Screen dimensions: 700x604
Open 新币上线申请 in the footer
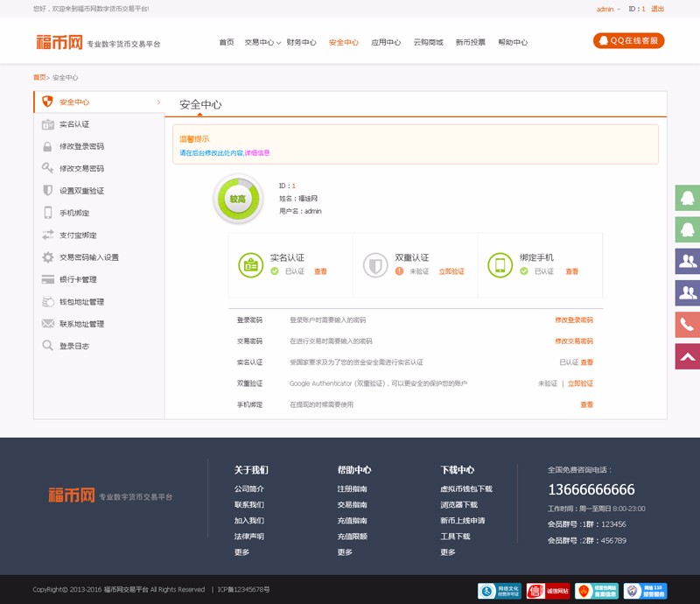(x=463, y=521)
